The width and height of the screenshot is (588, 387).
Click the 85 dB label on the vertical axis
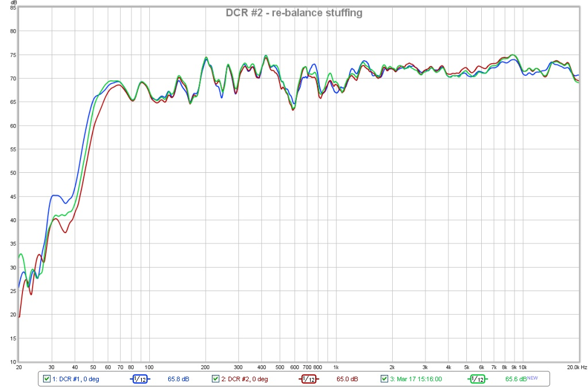(x=13, y=7)
